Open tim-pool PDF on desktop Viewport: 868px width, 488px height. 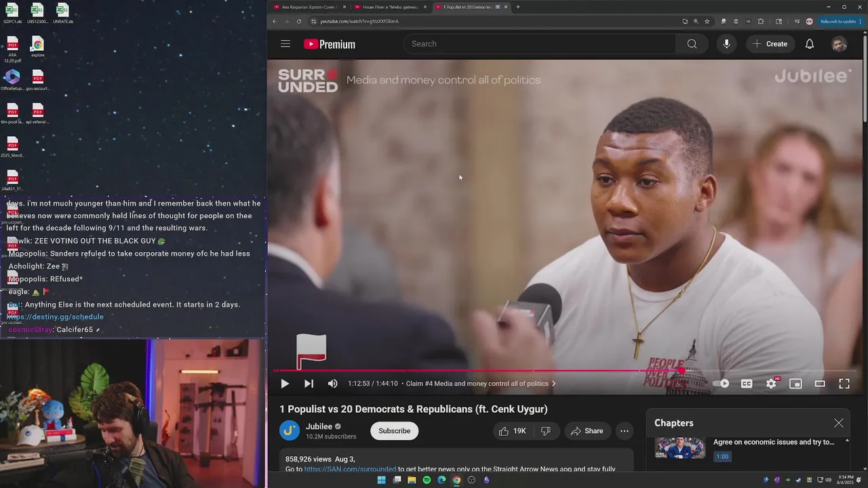pyautogui.click(x=12, y=114)
